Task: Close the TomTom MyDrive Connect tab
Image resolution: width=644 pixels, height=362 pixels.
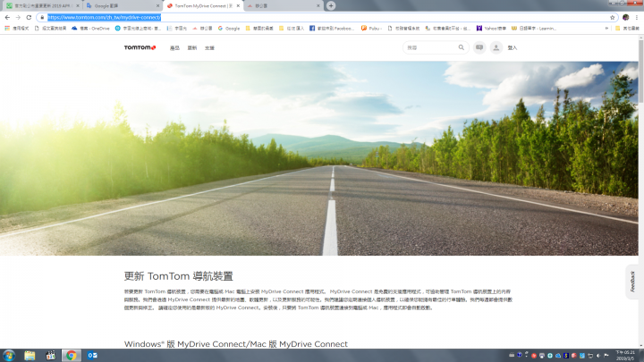Action: pos(238,5)
